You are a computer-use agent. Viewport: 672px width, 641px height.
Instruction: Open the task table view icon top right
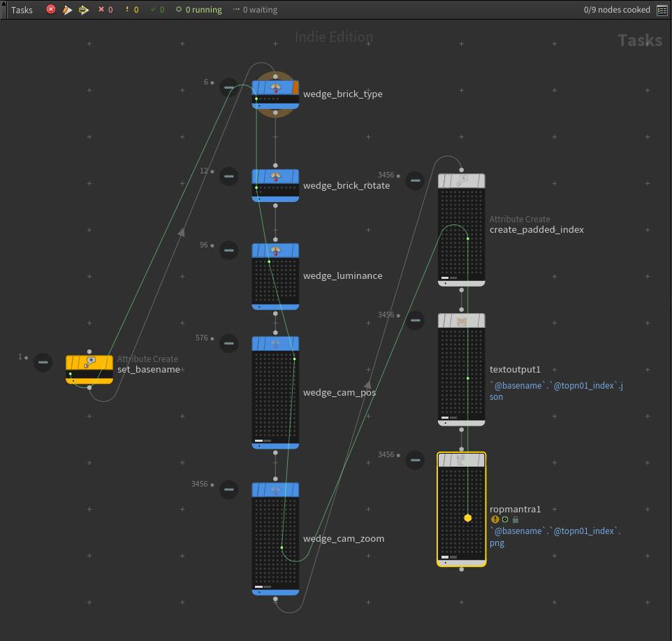click(x=661, y=10)
